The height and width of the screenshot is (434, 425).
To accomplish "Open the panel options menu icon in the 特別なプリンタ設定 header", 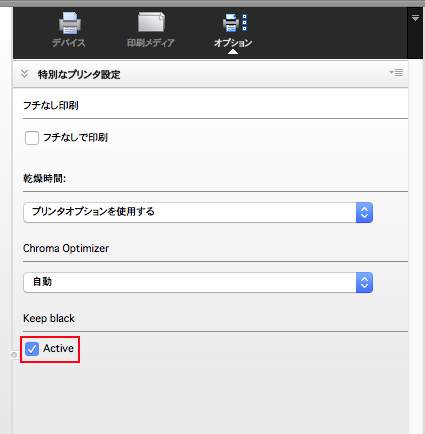I will [396, 72].
